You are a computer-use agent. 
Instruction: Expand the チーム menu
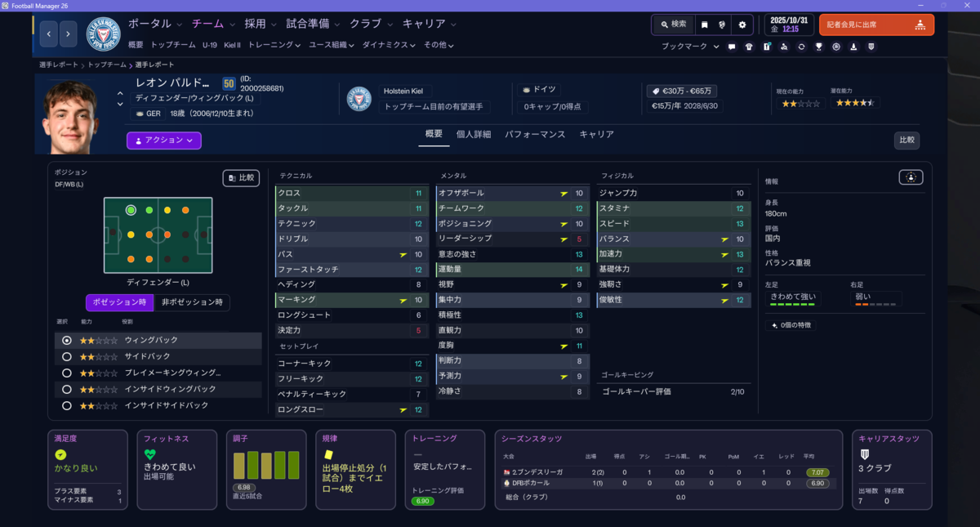point(213,24)
